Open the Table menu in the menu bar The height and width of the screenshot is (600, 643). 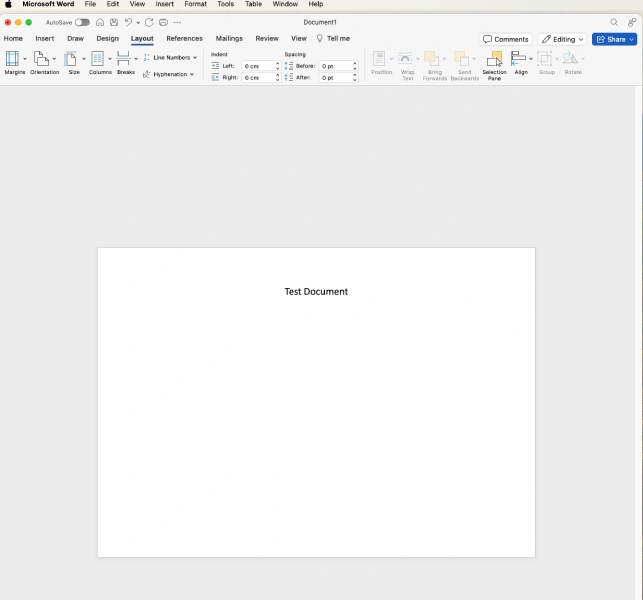pyautogui.click(x=253, y=4)
